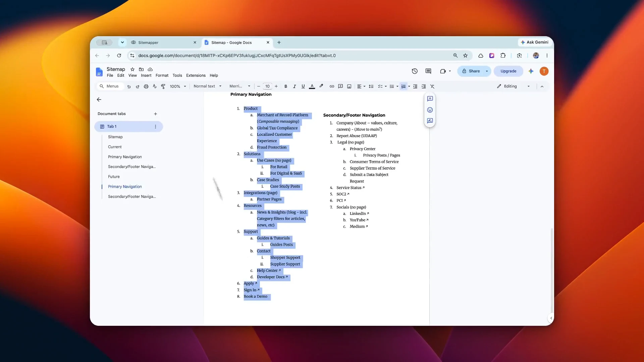The height and width of the screenshot is (362, 644).
Task: Click the Gemini sparkle icon beside Upgrade
Action: coord(531,71)
